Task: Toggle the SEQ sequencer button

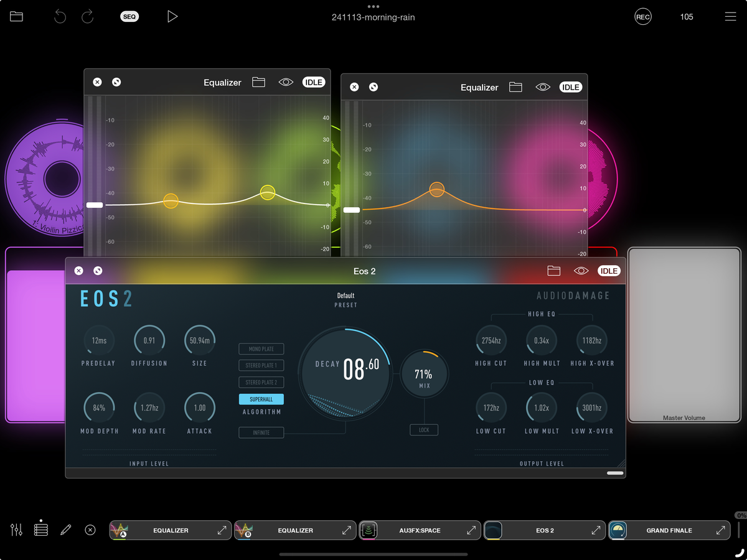Action: tap(129, 17)
